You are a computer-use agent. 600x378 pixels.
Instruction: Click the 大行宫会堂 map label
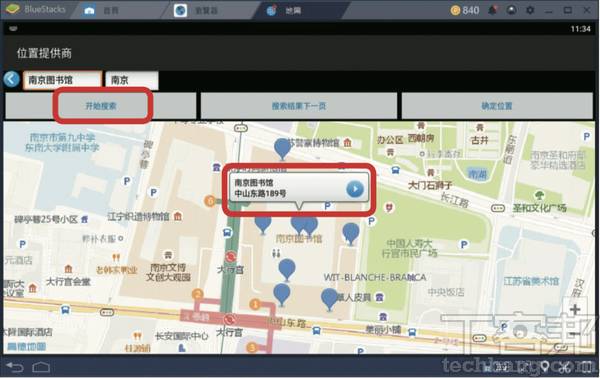pyautogui.click(x=68, y=282)
